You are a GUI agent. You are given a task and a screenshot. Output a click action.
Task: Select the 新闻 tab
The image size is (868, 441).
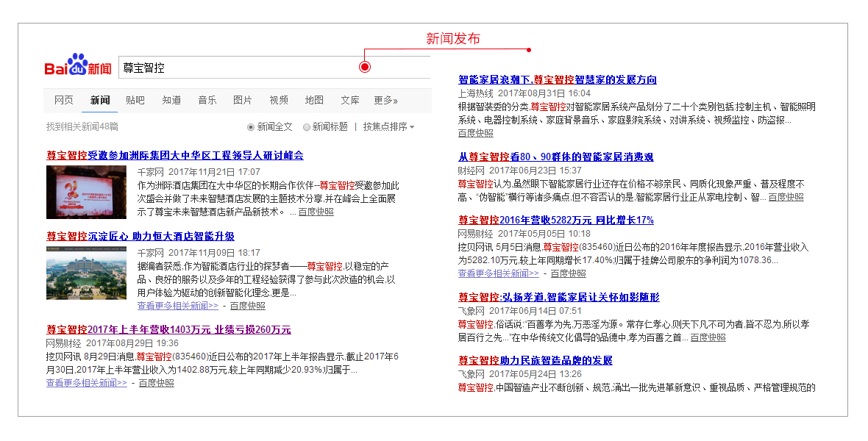click(100, 100)
